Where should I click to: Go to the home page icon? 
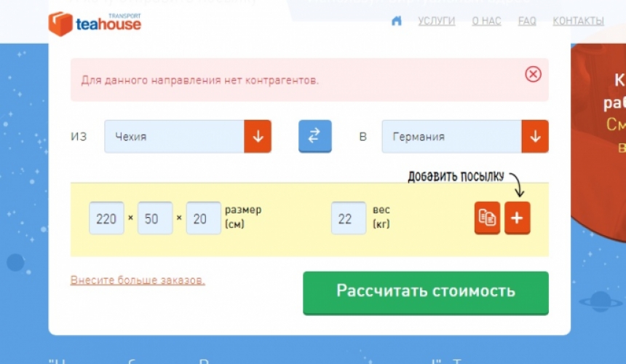(x=397, y=21)
